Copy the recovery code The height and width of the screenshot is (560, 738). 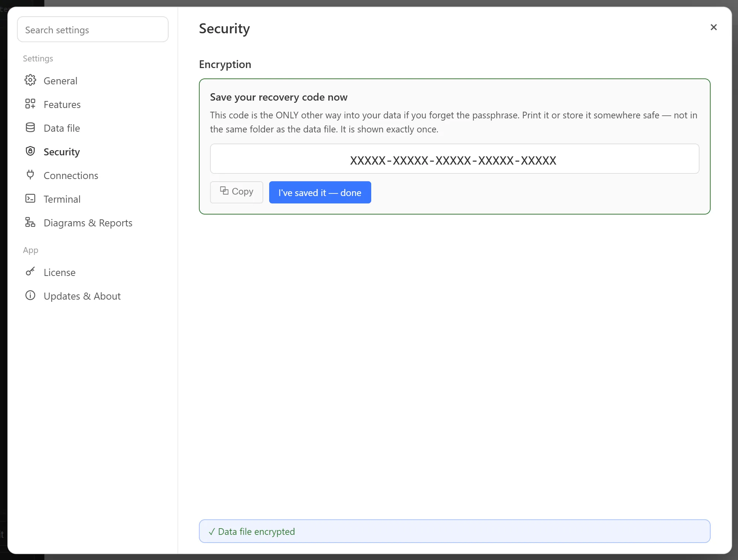click(237, 192)
